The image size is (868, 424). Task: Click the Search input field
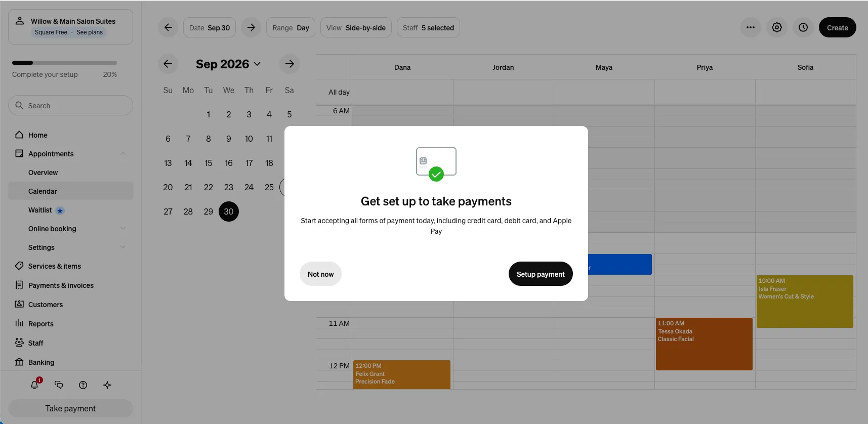coord(71,105)
